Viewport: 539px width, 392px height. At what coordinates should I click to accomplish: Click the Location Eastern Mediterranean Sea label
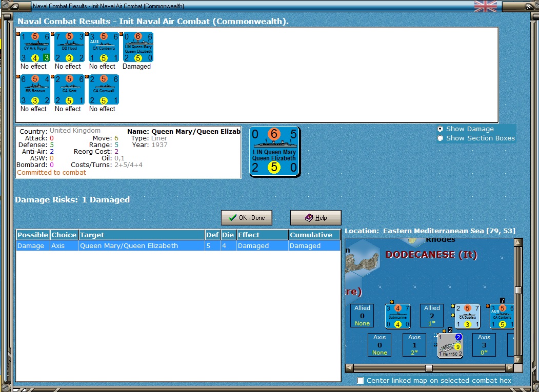pyautogui.click(x=430, y=231)
